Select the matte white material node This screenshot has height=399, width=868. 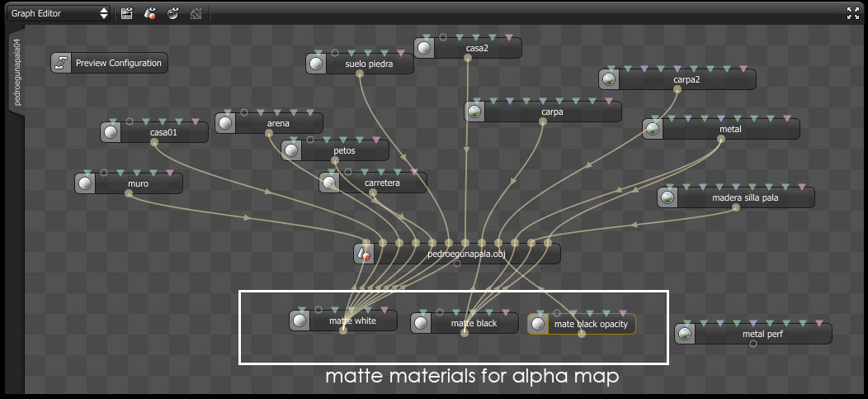tap(343, 321)
